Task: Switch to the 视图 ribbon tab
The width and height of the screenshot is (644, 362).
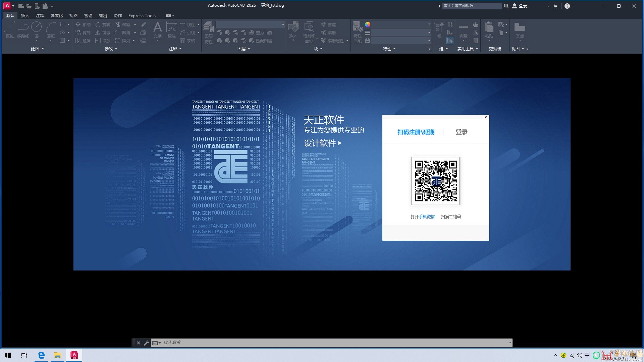Action: 73,16
